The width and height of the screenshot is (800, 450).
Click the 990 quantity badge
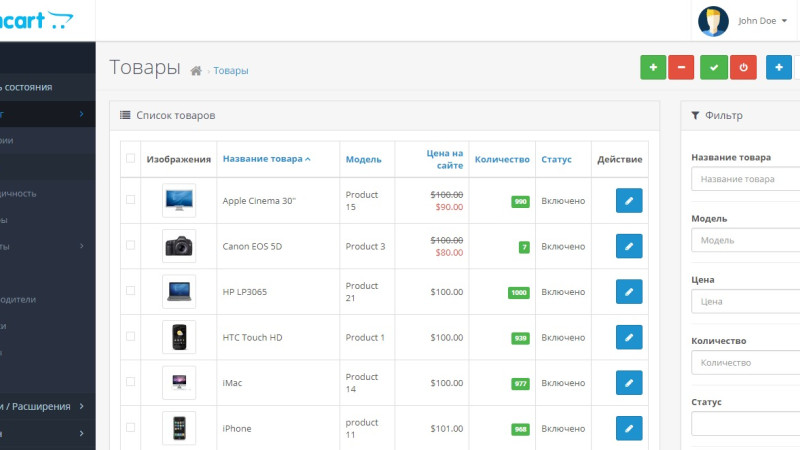coord(520,202)
